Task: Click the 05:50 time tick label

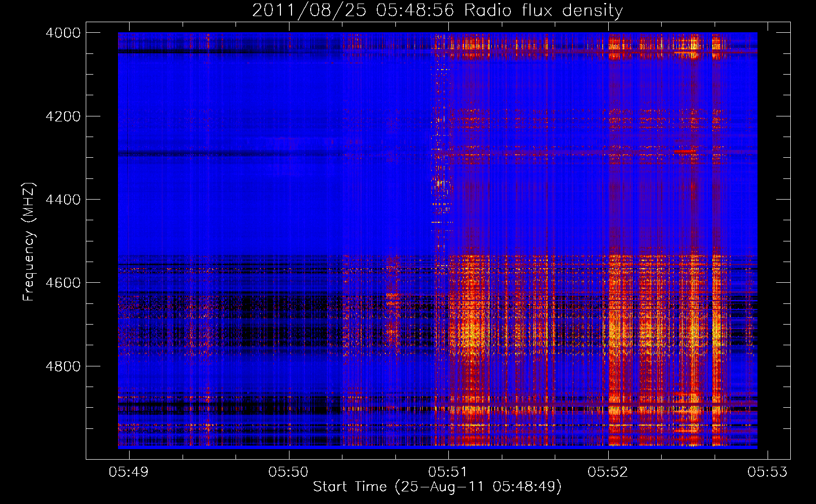Action: (288, 472)
